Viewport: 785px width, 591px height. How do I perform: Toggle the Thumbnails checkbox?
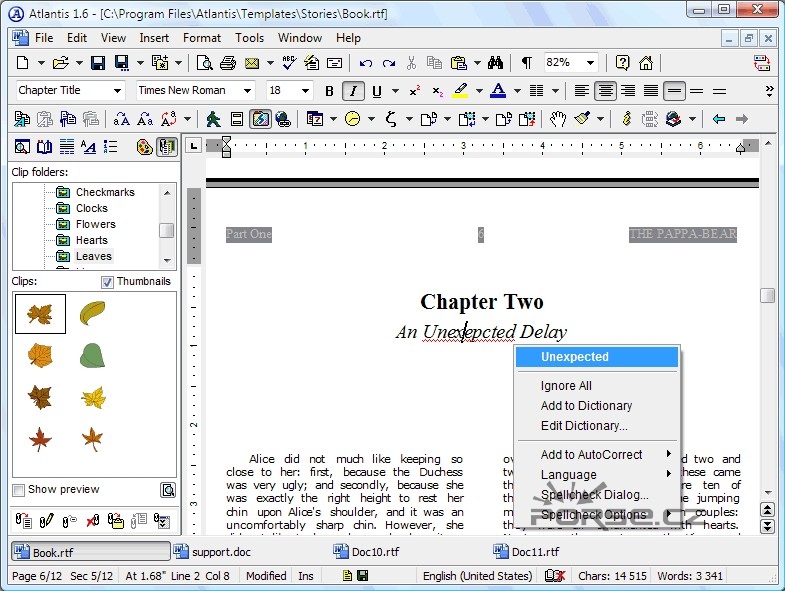click(107, 282)
